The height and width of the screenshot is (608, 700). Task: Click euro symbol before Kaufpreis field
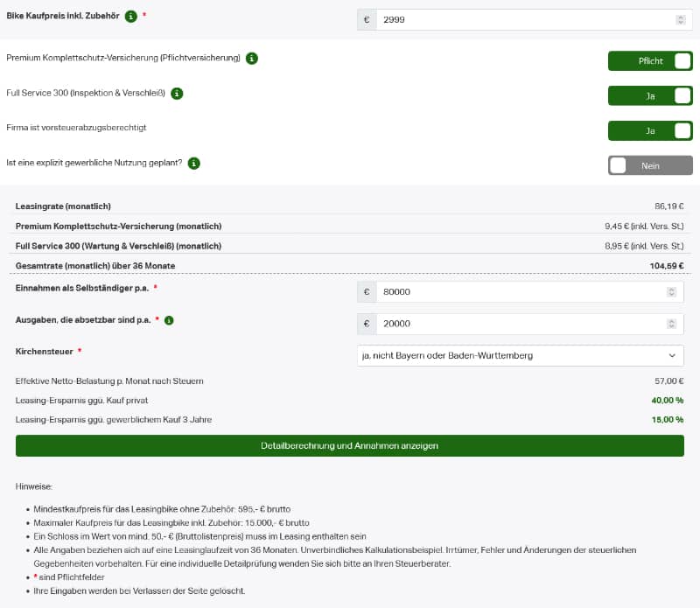[x=367, y=17]
